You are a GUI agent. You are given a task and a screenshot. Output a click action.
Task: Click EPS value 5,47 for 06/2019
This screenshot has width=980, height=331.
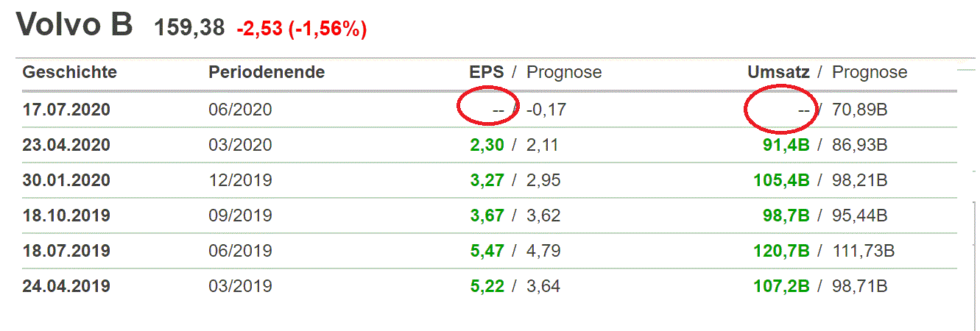tap(487, 251)
